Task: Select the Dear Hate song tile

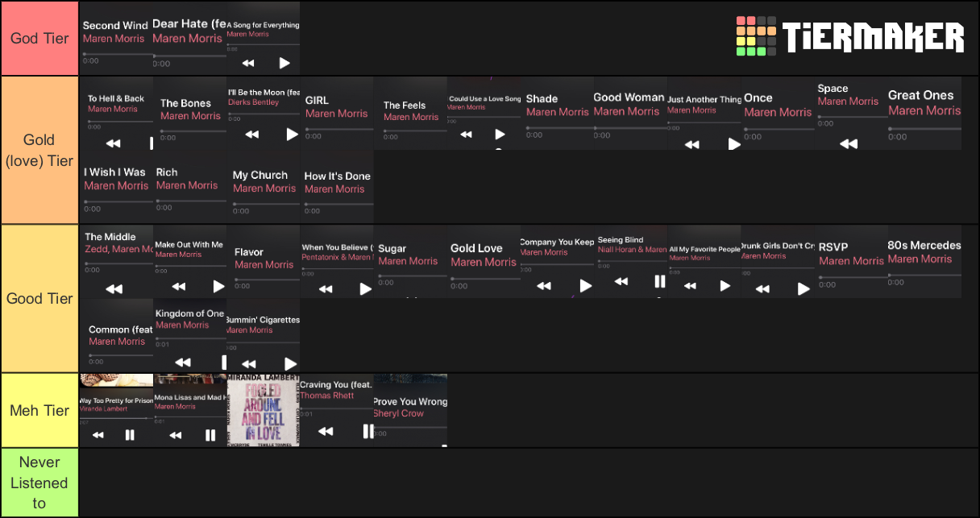Action: (189, 38)
